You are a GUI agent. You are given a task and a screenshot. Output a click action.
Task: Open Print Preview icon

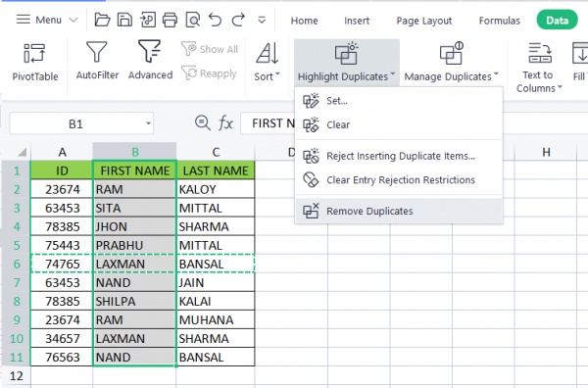(x=193, y=20)
